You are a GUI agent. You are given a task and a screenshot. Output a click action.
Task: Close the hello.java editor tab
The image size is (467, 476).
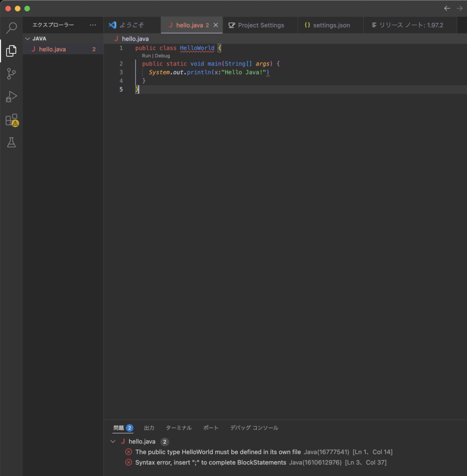pyautogui.click(x=216, y=25)
